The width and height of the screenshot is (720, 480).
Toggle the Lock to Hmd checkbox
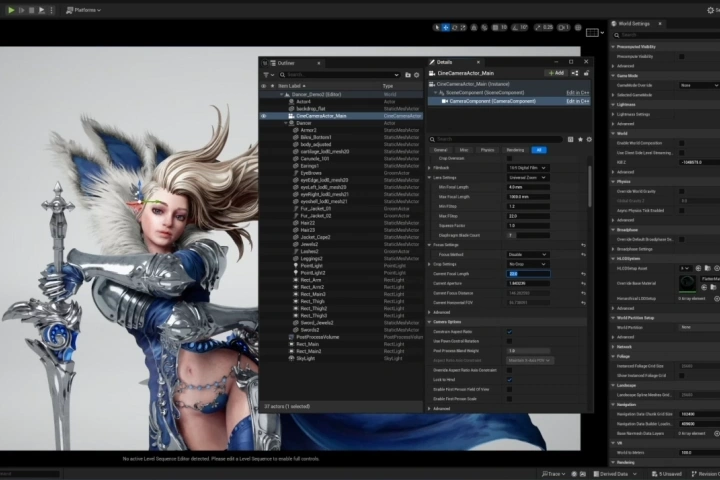click(509, 380)
